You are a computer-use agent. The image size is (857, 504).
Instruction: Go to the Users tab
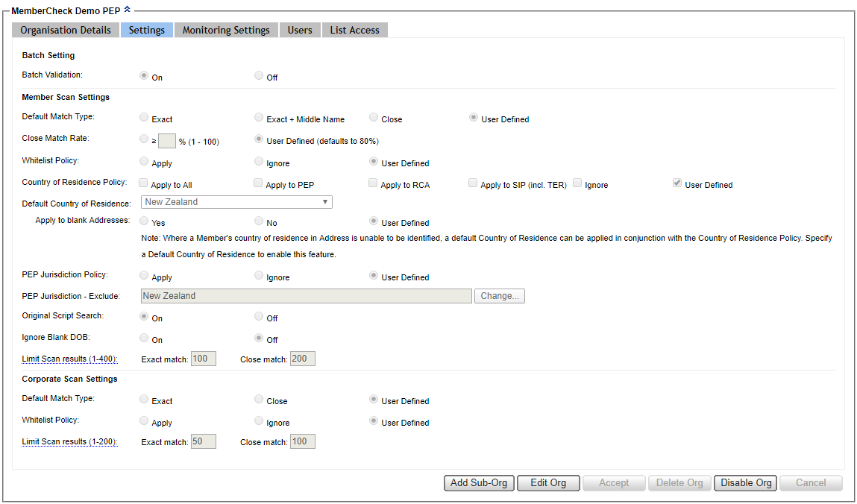300,30
